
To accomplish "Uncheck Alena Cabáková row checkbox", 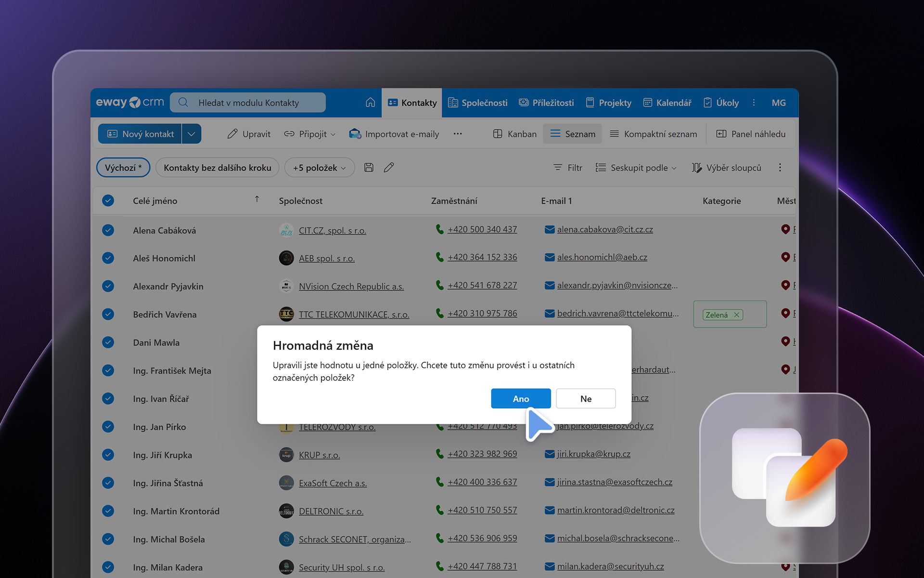I will click(108, 230).
